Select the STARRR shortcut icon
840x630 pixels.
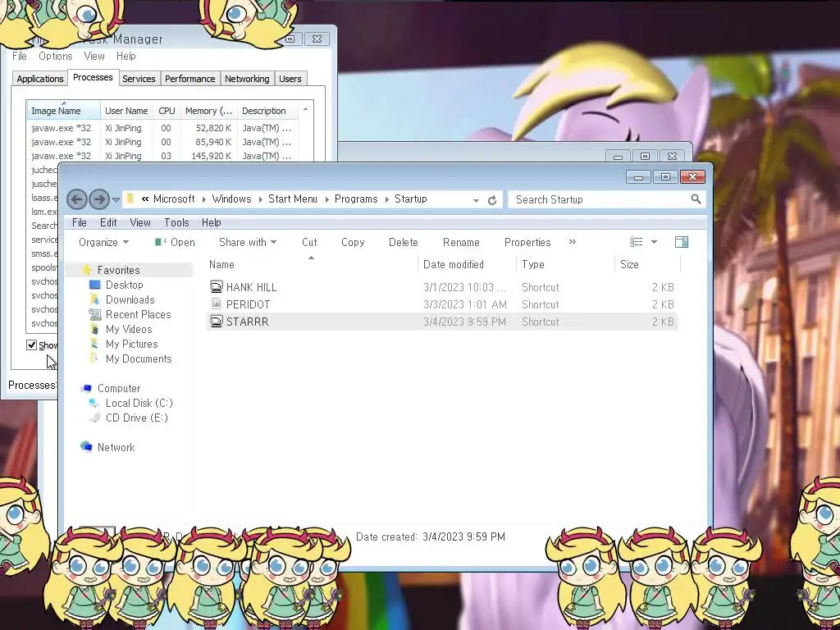point(216,321)
